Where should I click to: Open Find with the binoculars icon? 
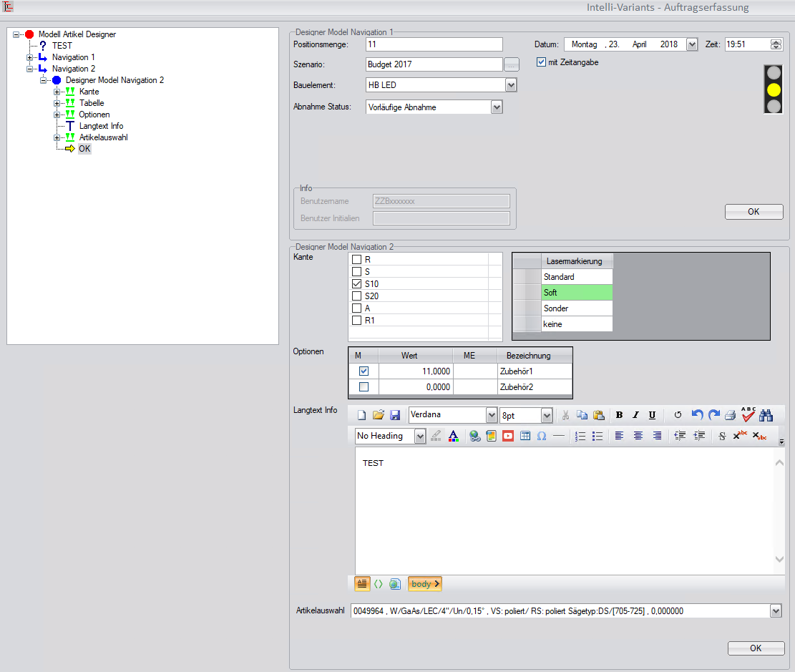click(x=766, y=415)
